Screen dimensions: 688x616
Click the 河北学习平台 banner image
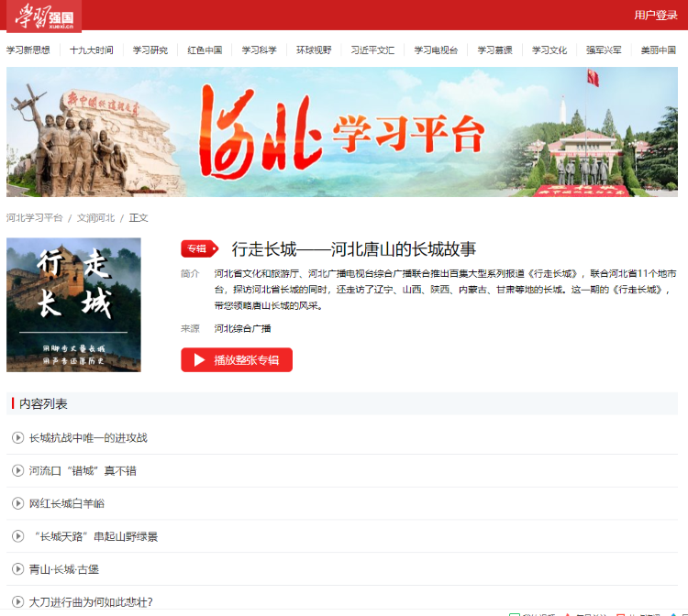tap(342, 132)
